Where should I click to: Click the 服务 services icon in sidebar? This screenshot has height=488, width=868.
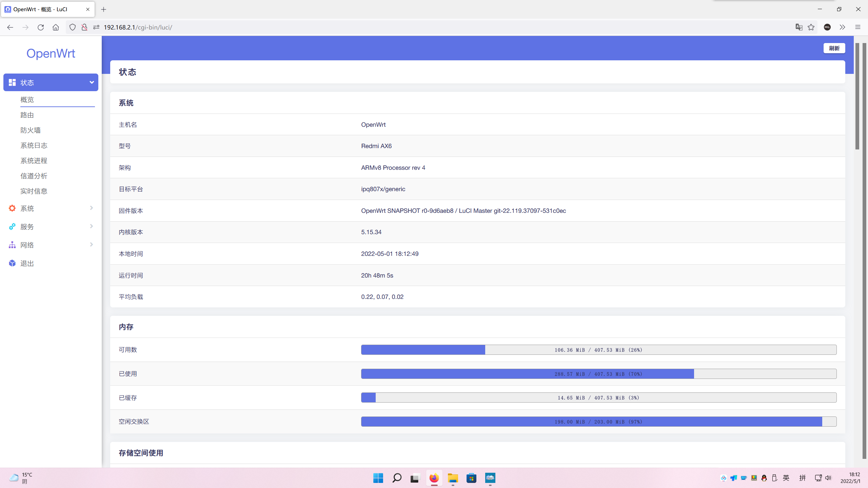coord(12,226)
